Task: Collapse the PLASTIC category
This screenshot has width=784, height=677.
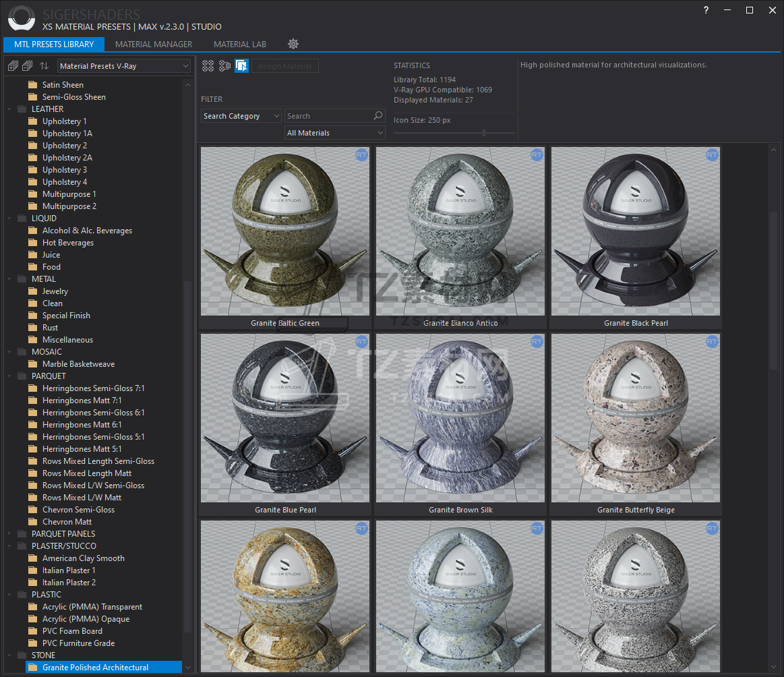Action: [x=9, y=595]
